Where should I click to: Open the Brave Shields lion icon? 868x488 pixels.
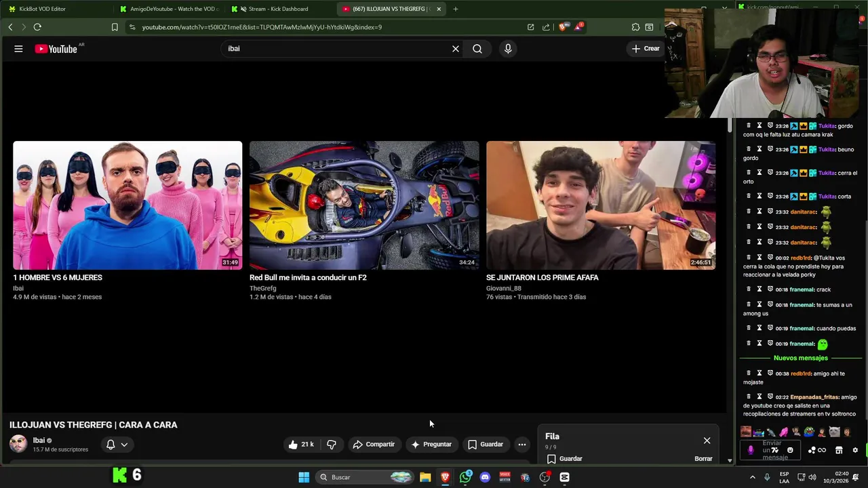(564, 27)
